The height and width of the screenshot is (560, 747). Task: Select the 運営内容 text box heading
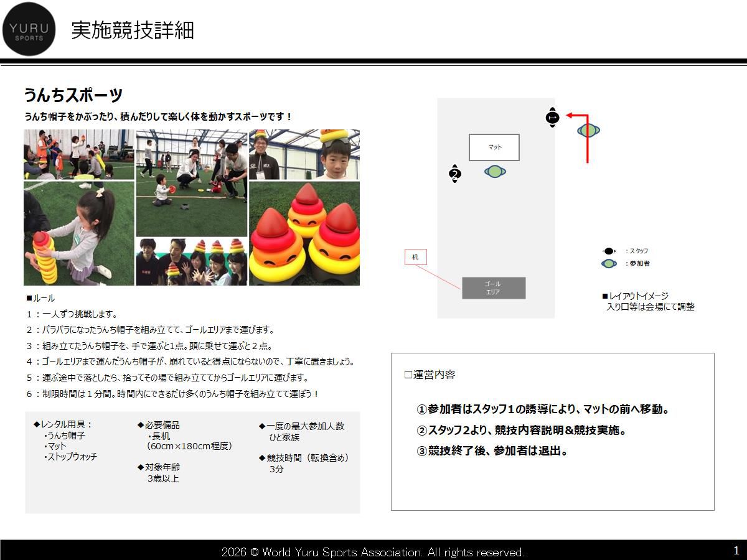(430, 375)
